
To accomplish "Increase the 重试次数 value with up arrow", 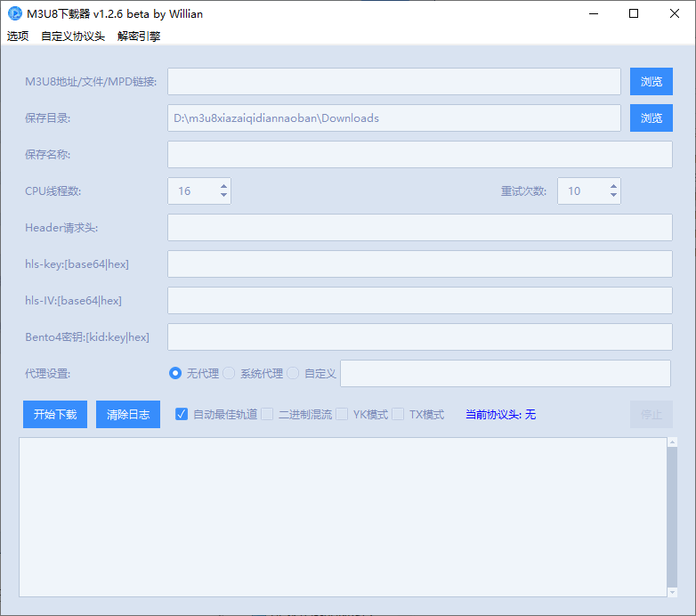I will [613, 186].
